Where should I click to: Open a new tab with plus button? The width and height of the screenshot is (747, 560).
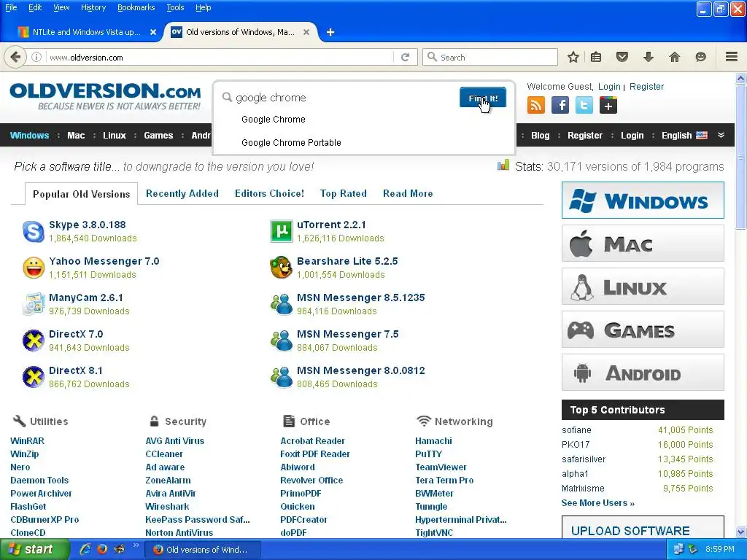coord(330,32)
